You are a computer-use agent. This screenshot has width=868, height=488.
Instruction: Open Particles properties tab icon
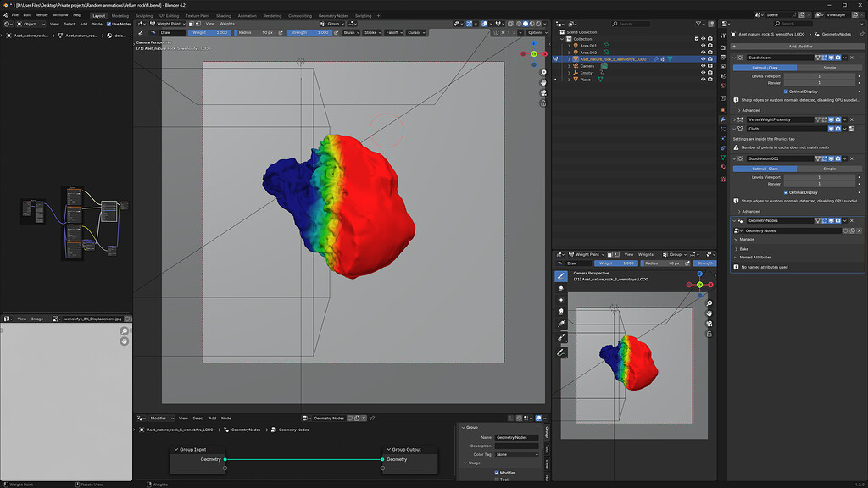pyautogui.click(x=723, y=129)
